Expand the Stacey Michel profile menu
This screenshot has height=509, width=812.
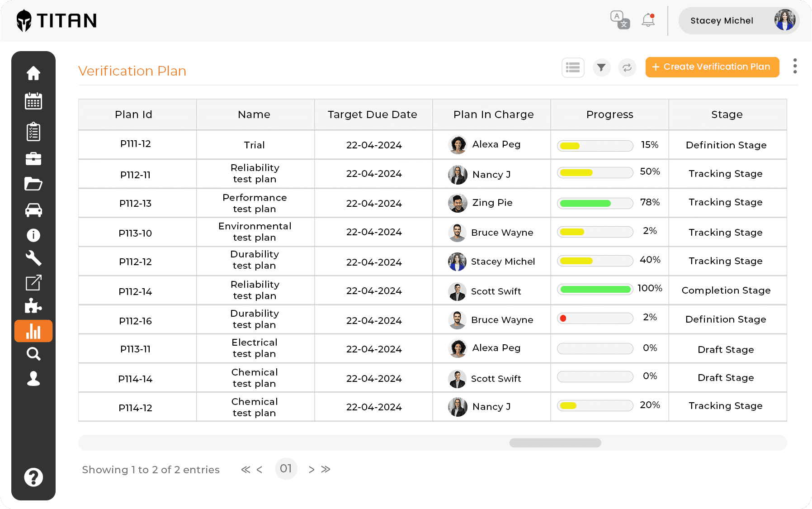coord(739,20)
